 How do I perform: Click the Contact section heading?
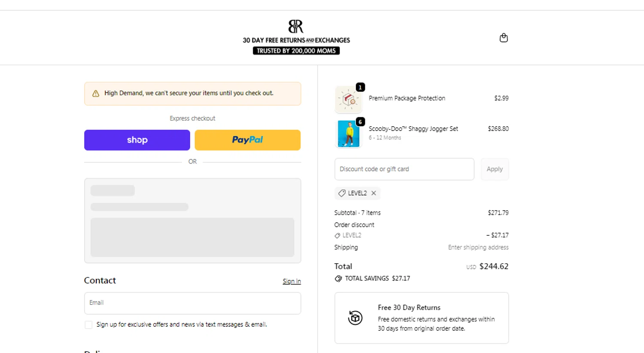(x=100, y=280)
